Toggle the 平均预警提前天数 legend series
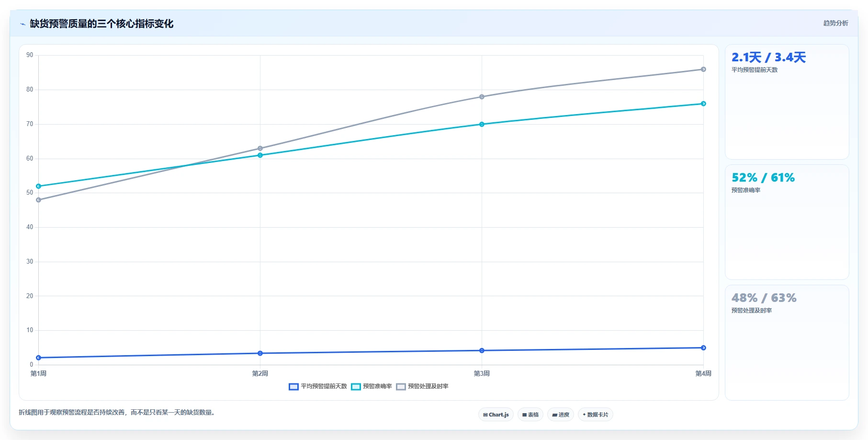This screenshot has width=868, height=440. [x=318, y=386]
